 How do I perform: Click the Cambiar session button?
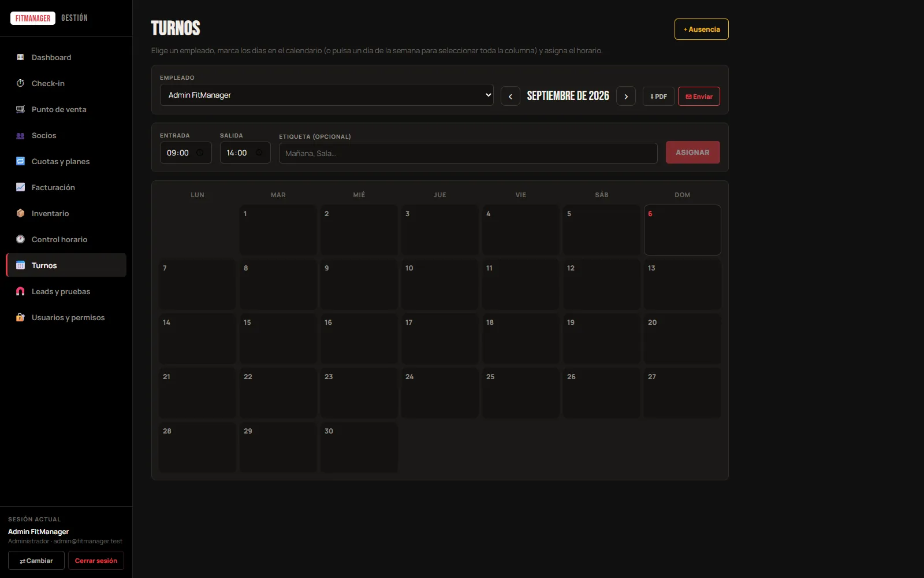36,561
